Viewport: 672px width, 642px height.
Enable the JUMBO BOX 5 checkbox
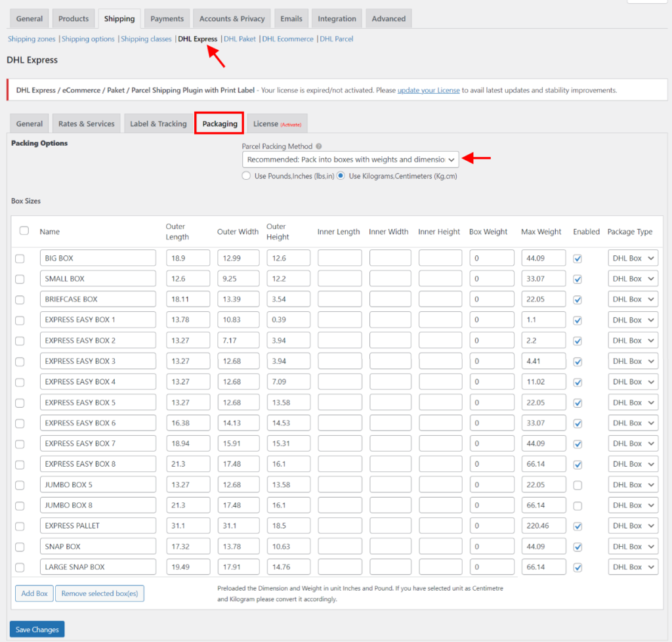(x=577, y=484)
